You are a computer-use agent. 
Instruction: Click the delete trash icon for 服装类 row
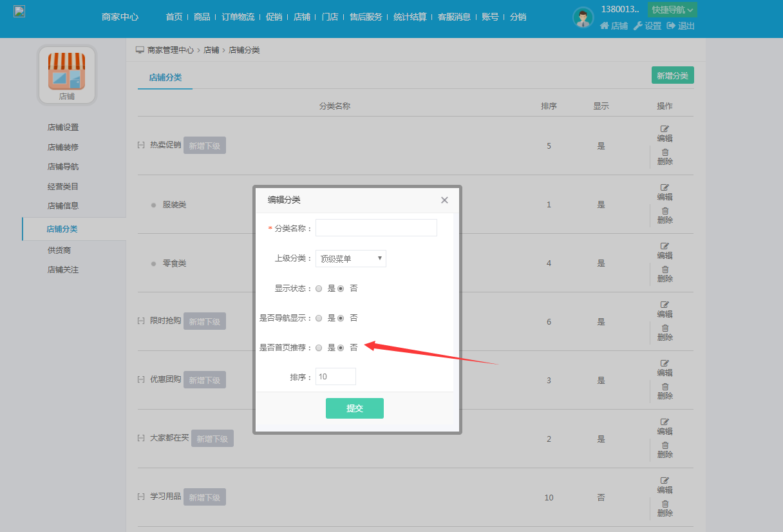665,211
